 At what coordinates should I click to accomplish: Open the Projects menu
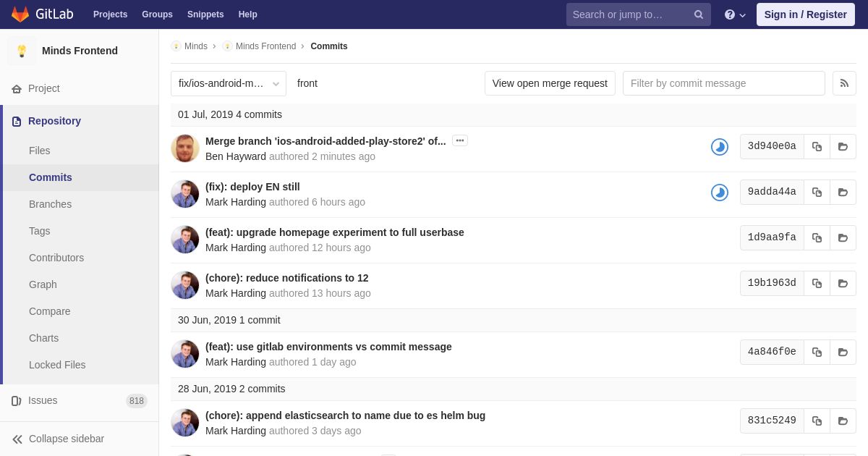tap(110, 14)
